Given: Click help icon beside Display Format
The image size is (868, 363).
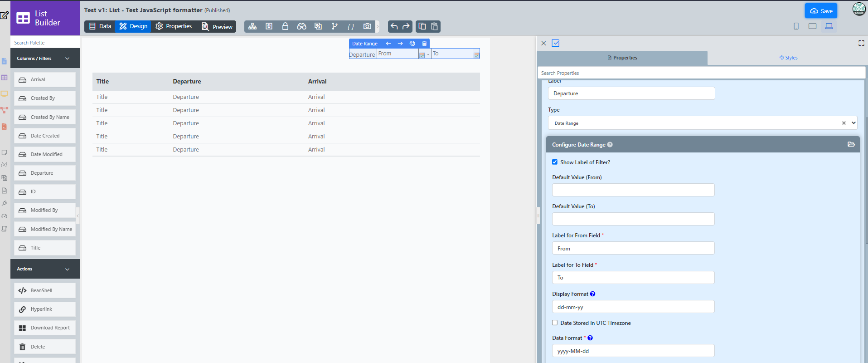Looking at the screenshot, I should [592, 294].
